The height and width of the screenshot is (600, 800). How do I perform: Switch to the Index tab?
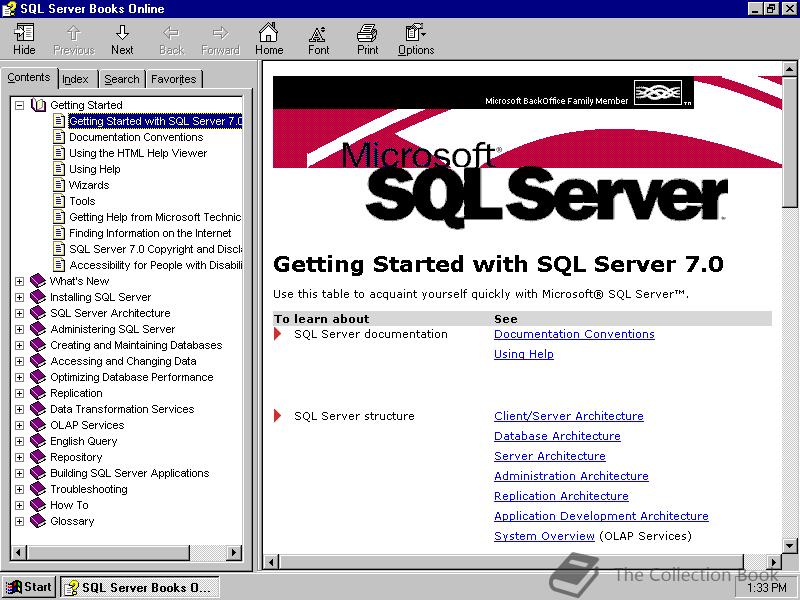pos(76,80)
